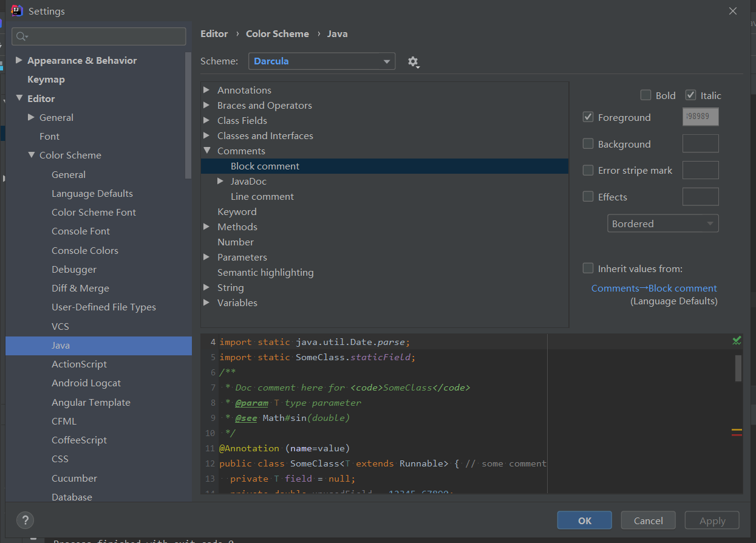
Task: Expand the String node
Action: (207, 287)
